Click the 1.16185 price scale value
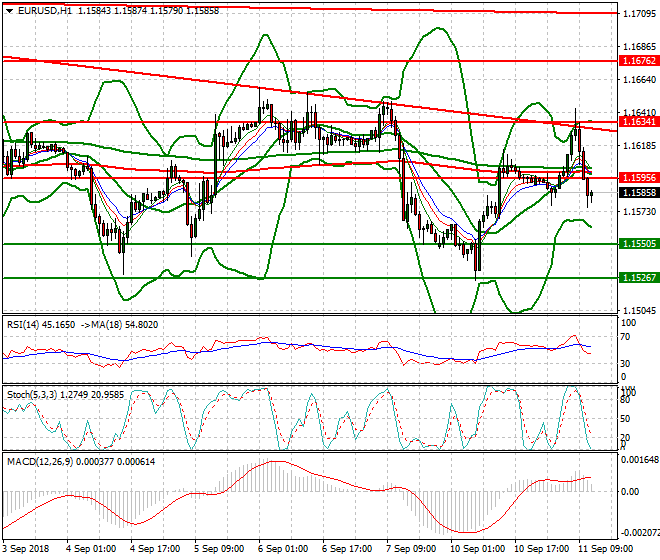The width and height of the screenshot is (660, 560). (x=639, y=146)
